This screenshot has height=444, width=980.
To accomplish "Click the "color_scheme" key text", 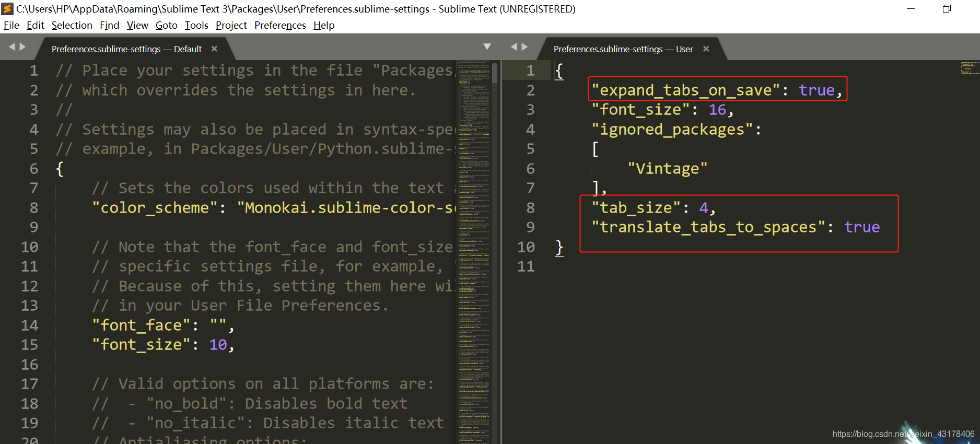I will coord(155,208).
